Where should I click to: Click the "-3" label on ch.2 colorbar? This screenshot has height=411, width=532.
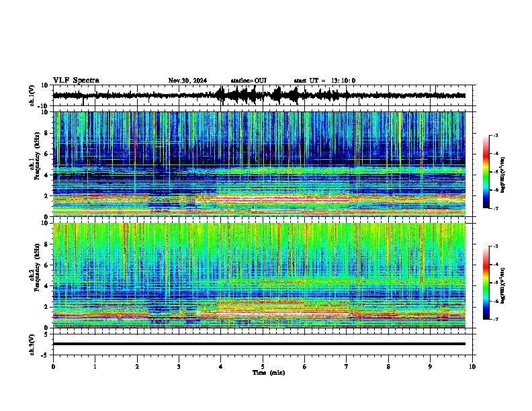click(x=496, y=246)
